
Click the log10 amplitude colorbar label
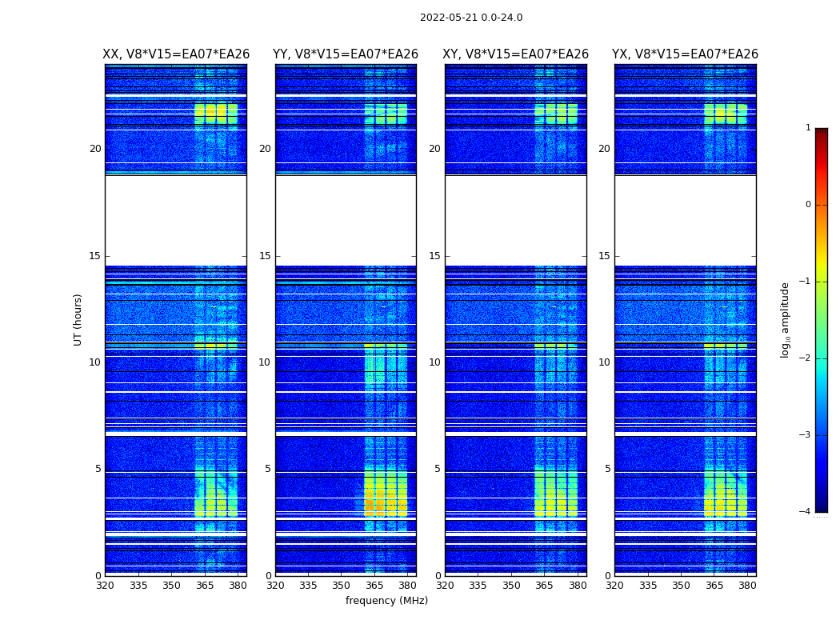(786, 319)
